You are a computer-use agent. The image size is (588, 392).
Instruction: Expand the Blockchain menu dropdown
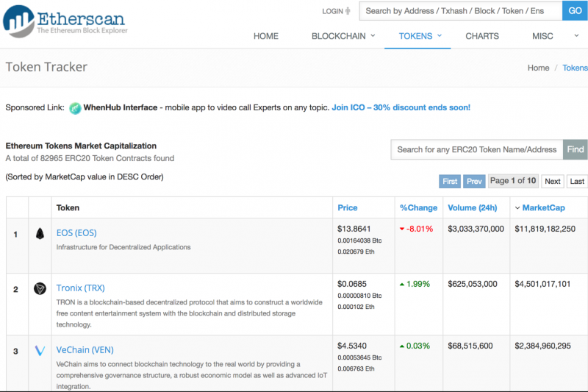point(373,35)
